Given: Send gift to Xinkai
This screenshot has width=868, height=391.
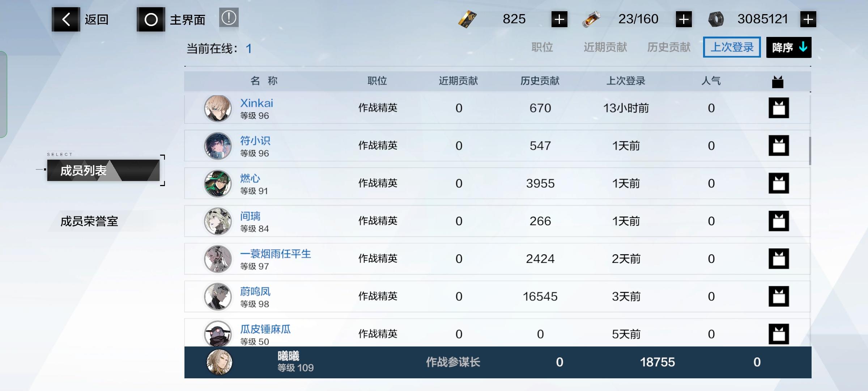Looking at the screenshot, I should [x=779, y=108].
